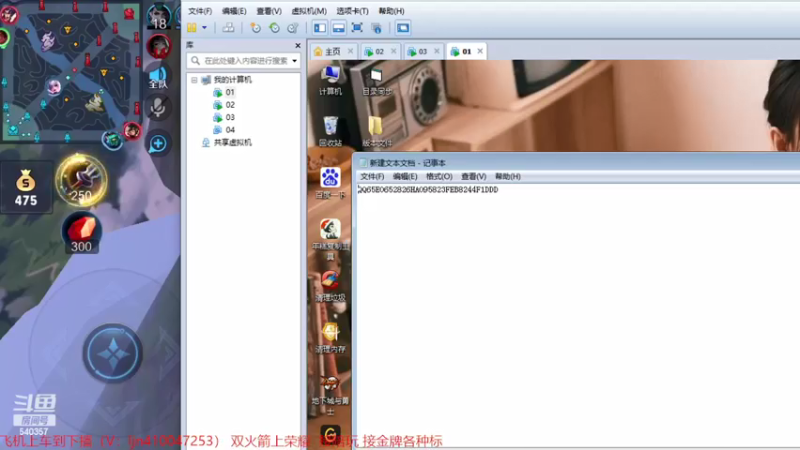Take a snapshot with the snapshot icon
800x450 pixels.
click(x=255, y=28)
